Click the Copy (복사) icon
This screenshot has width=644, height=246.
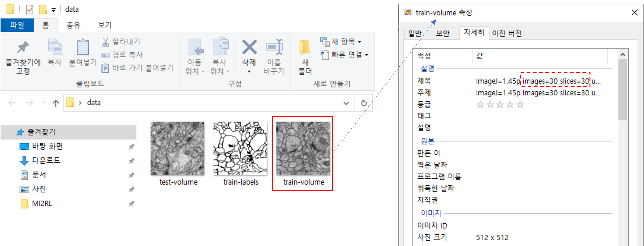click(x=55, y=47)
